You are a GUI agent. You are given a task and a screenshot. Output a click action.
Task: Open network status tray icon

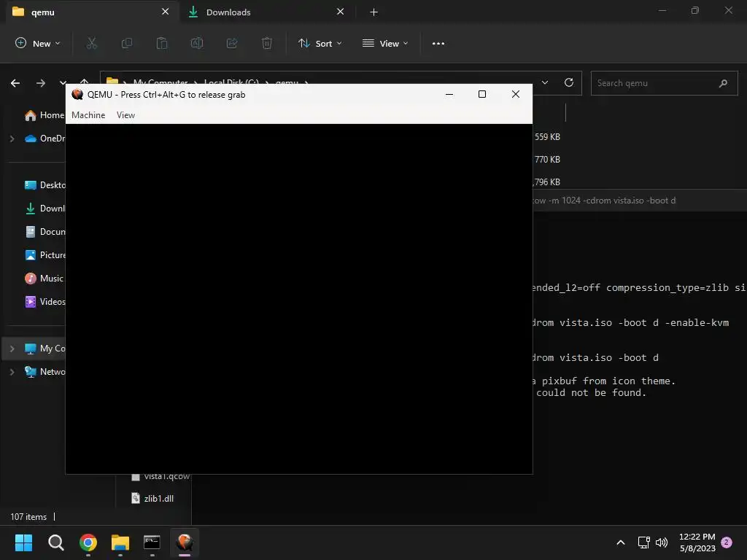pyautogui.click(x=643, y=542)
